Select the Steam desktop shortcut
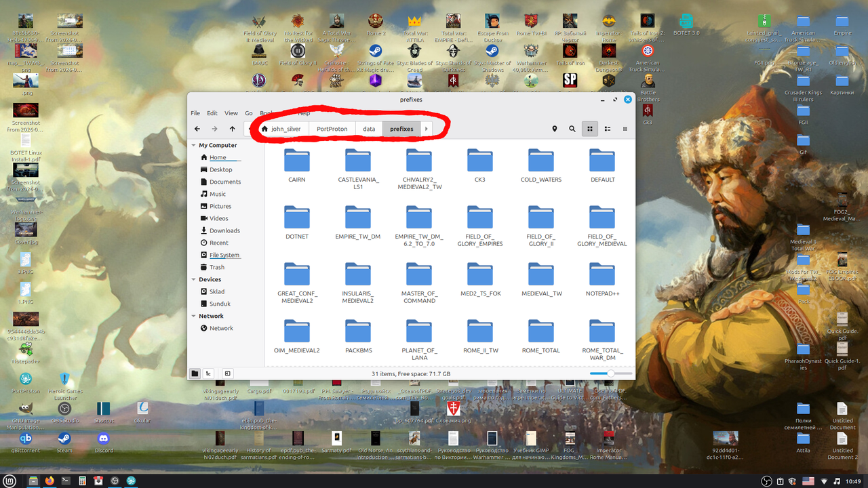This screenshot has height=488, width=868. [64, 443]
